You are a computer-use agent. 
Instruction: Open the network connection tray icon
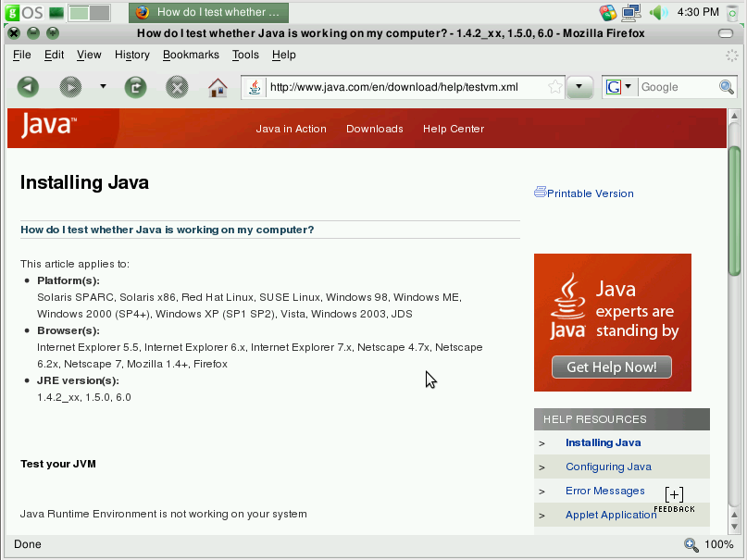coord(631,12)
